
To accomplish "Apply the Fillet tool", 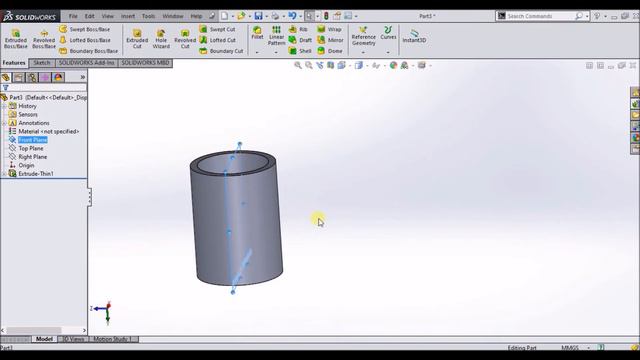I will (x=257, y=33).
